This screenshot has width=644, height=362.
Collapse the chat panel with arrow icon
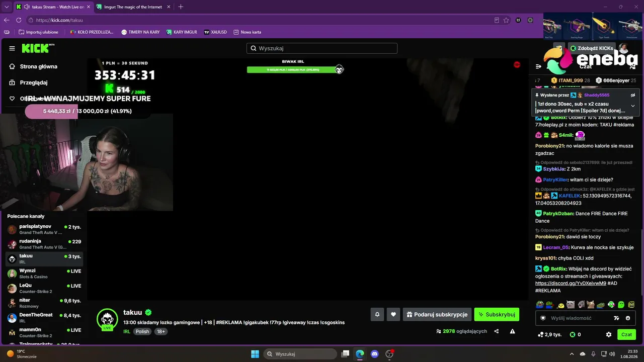[538, 66]
